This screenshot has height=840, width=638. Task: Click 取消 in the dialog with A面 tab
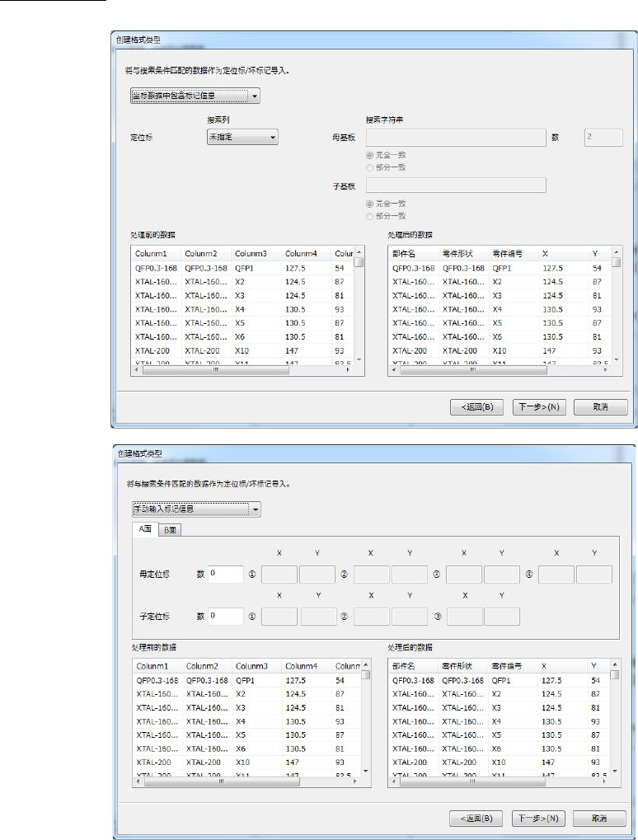(x=600, y=819)
